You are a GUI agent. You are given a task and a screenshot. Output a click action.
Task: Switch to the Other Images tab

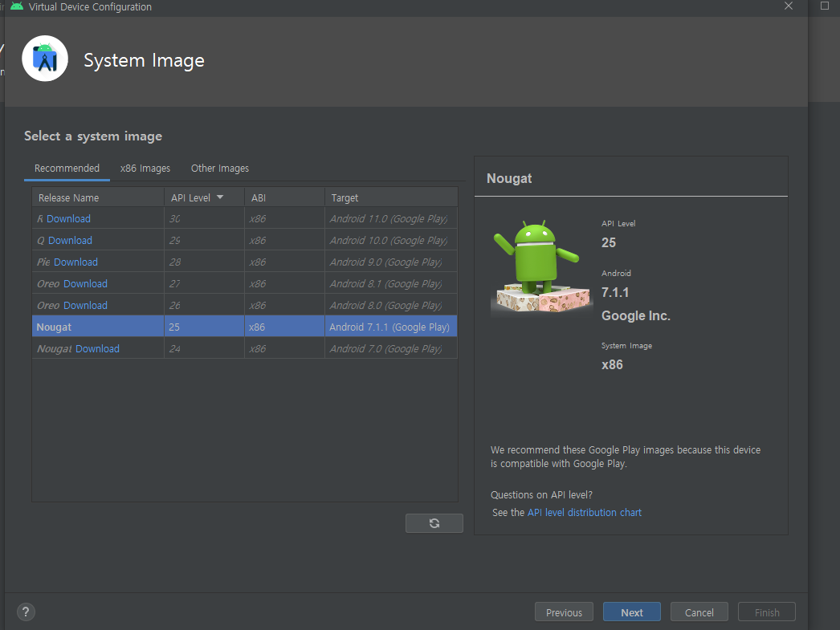220,168
